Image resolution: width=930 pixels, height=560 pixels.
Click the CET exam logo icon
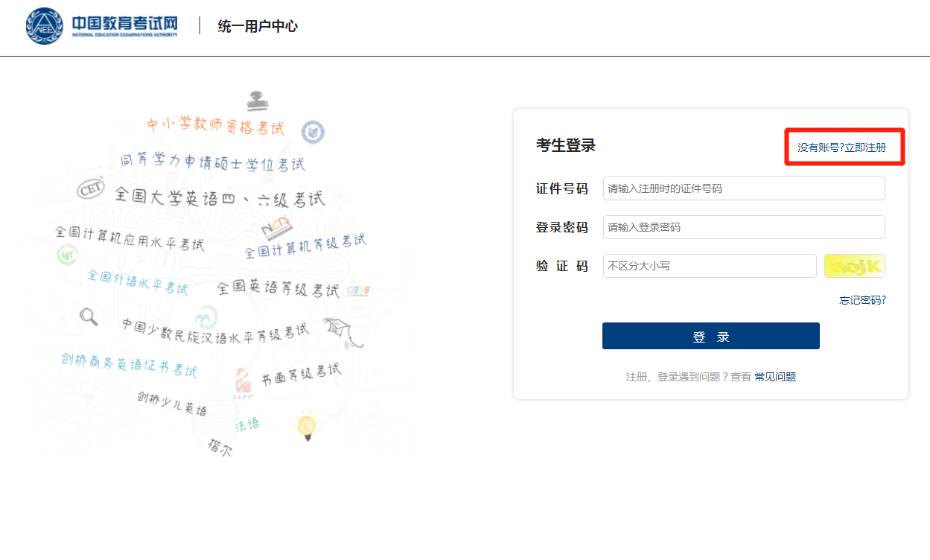(x=91, y=189)
